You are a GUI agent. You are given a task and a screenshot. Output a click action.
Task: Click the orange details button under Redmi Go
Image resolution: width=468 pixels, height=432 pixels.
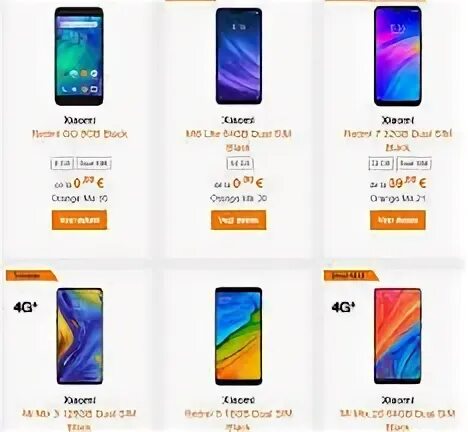pyautogui.click(x=79, y=220)
